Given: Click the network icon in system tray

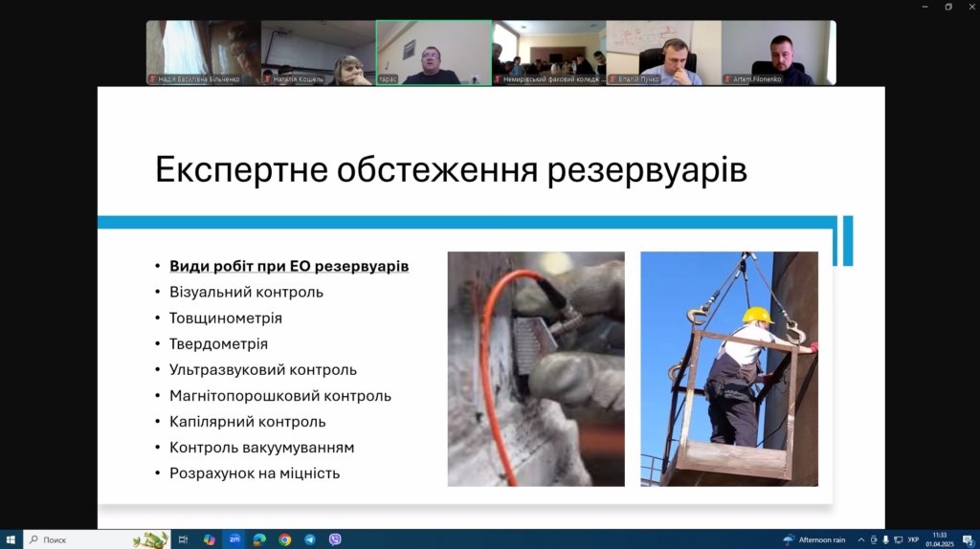Looking at the screenshot, I should pyautogui.click(x=898, y=539).
